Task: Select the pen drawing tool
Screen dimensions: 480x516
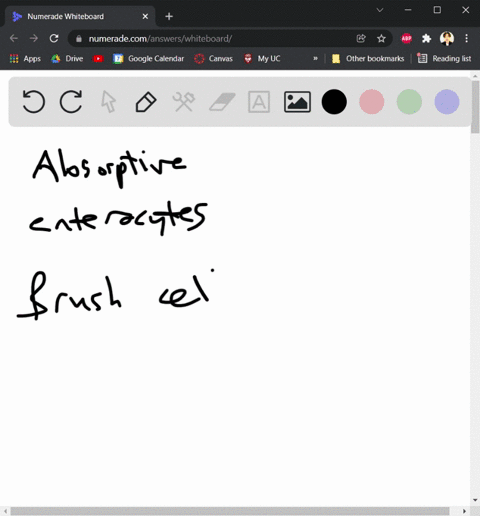Action: (146, 102)
